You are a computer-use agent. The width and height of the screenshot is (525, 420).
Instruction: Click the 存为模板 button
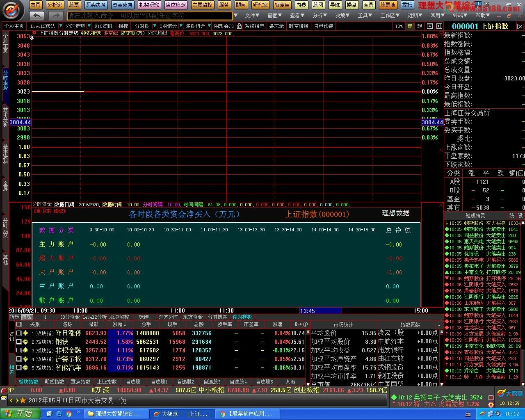(242, 317)
